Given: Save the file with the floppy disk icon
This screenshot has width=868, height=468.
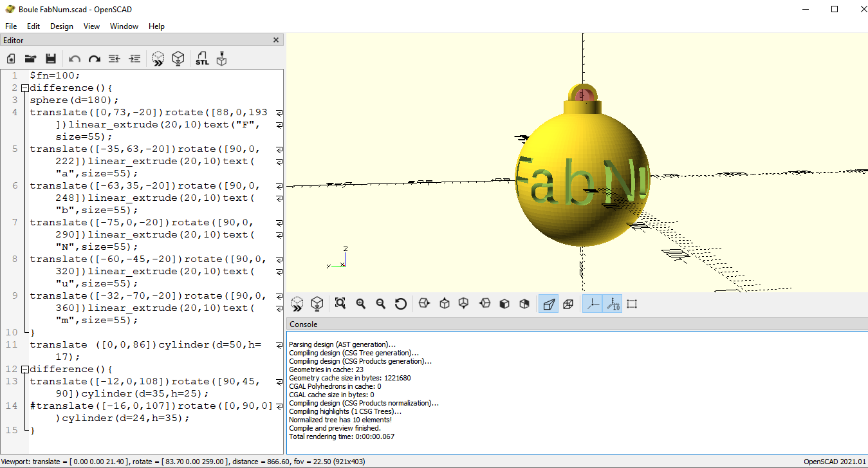Looking at the screenshot, I should click(50, 59).
